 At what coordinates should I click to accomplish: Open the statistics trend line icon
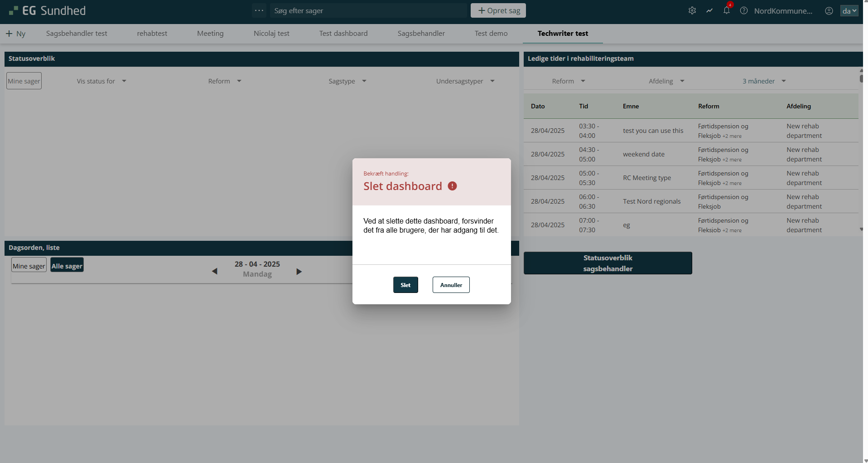709,10
